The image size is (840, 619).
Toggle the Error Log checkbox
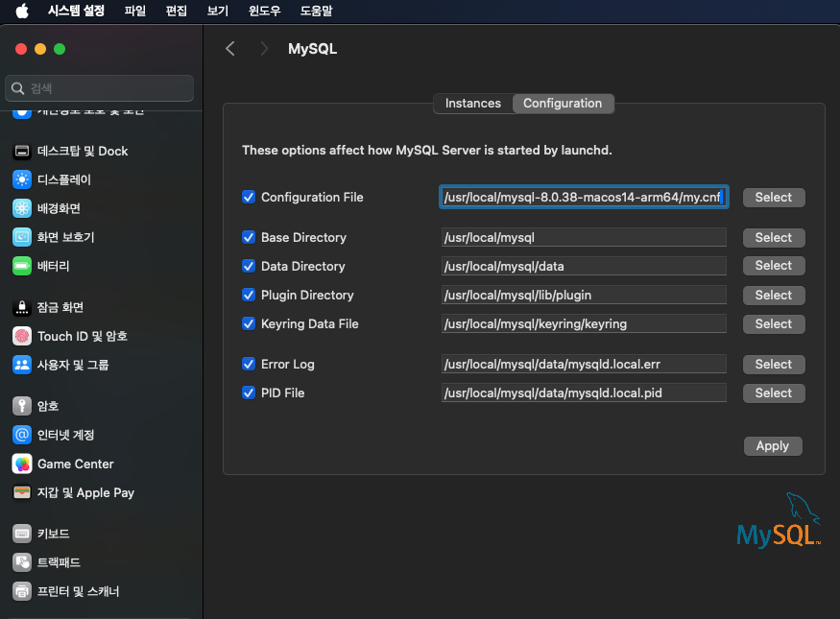point(249,364)
